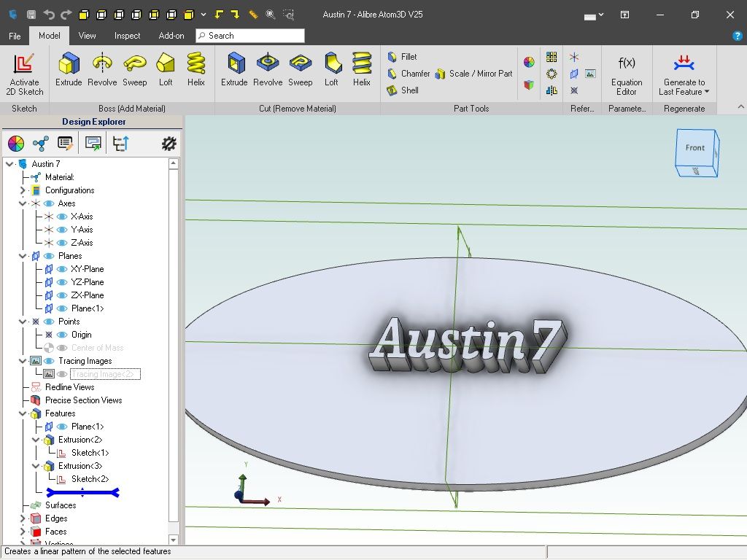Click the Redo arrow in title bar
This screenshot has width=747, height=560.
point(66,15)
